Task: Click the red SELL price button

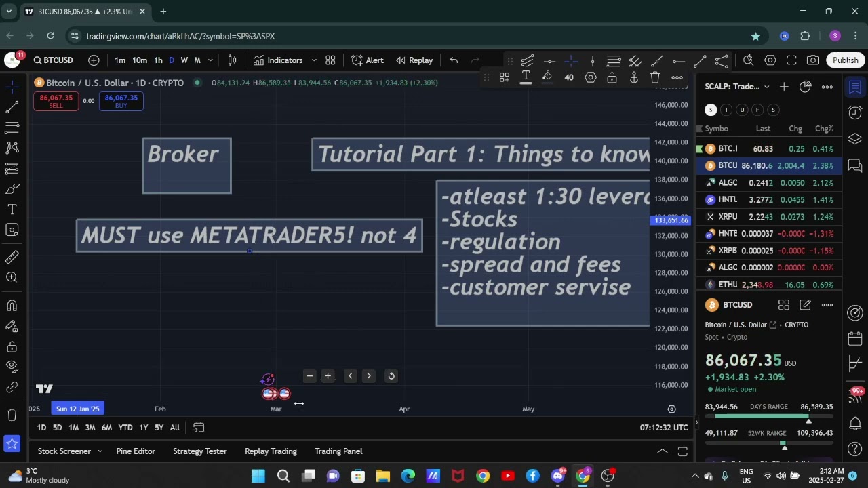Action: coord(56,101)
